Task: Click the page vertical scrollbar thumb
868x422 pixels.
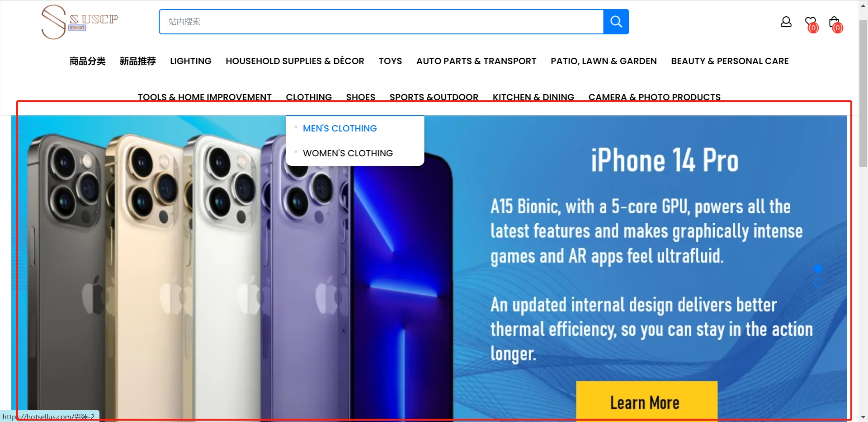Action: 863,94
